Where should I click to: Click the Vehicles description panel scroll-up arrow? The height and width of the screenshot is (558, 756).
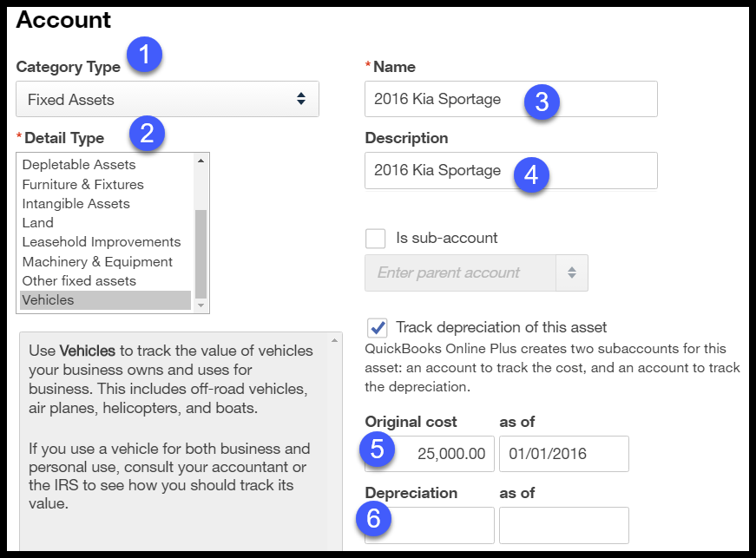[x=335, y=340]
